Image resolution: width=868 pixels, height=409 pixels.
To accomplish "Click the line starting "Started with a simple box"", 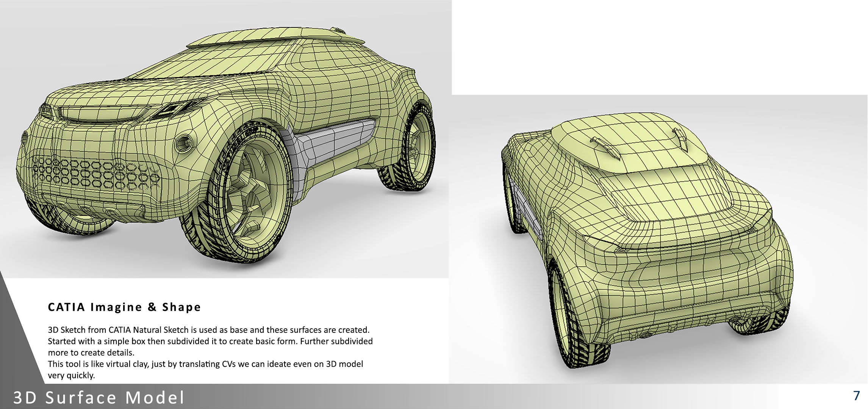I will [x=210, y=341].
